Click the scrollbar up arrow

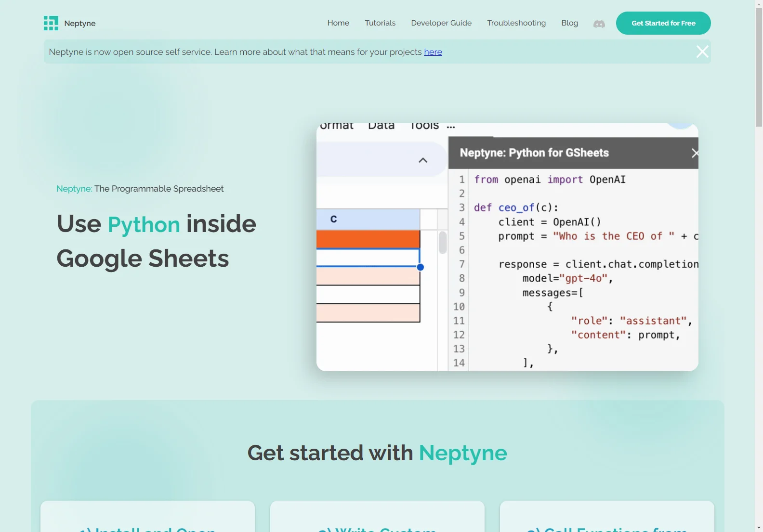coord(759,4)
